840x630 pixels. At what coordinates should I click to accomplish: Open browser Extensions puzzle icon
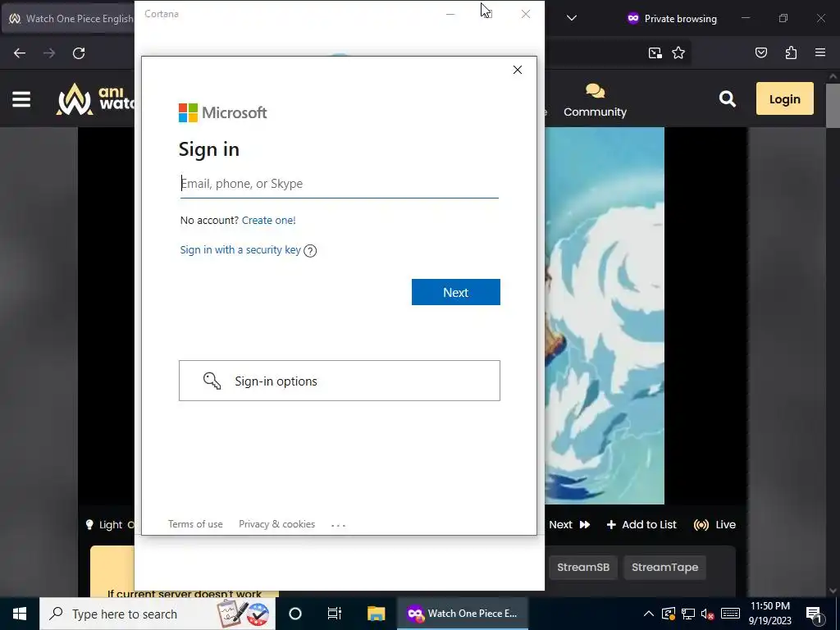coord(791,52)
